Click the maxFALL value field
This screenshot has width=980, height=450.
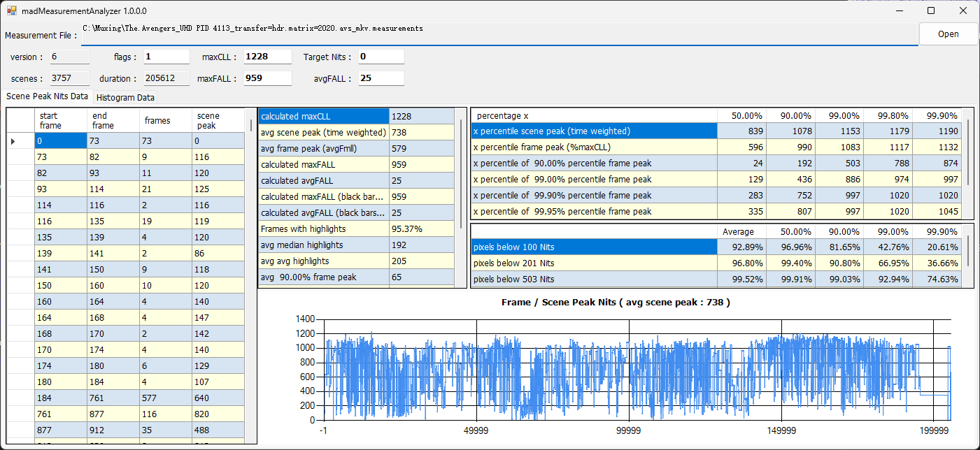[x=267, y=78]
